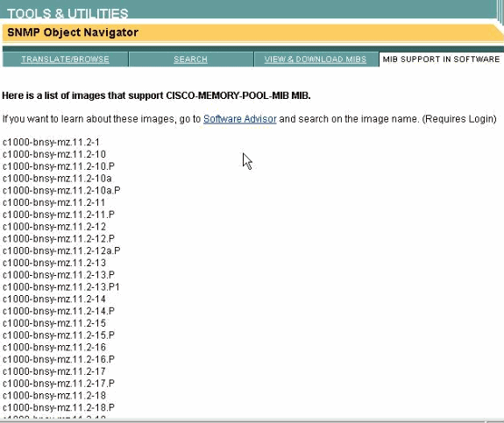
Task: Follow the Software Advisor link
Action: [x=240, y=119]
